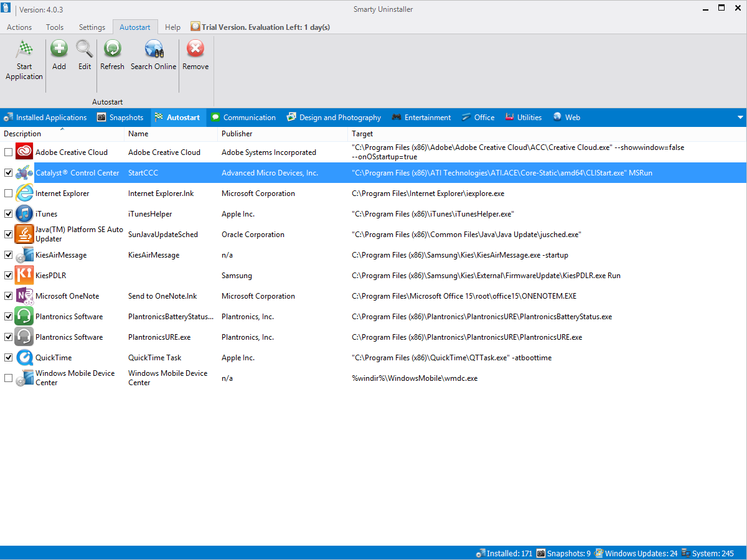
Task: Click the trial version notice icon
Action: 195,27
